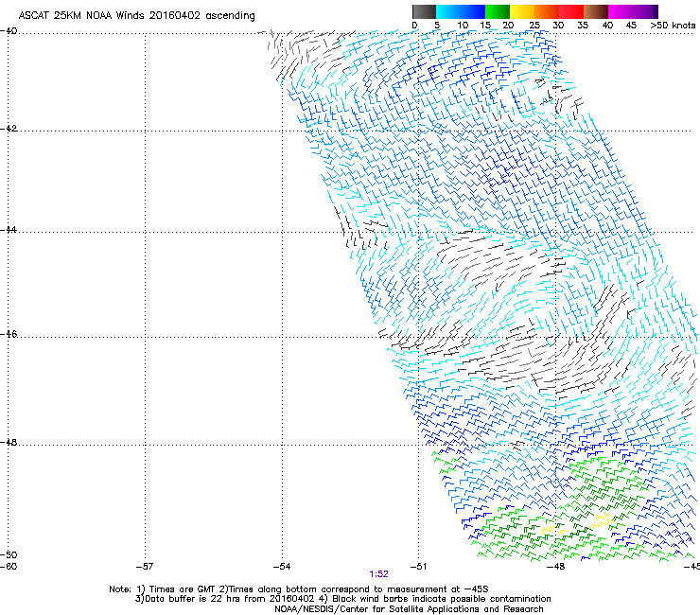The height and width of the screenshot is (615, 700).
Task: Click the chart title 'ASCAT 25KM NOAA Winds 20160402 ascending'
Action: coord(136,16)
